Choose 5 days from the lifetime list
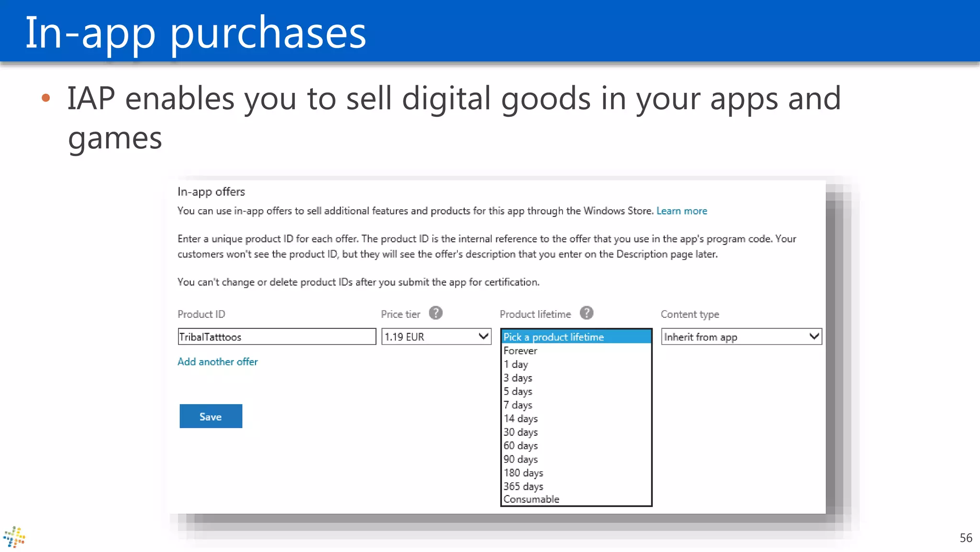 [x=576, y=391]
